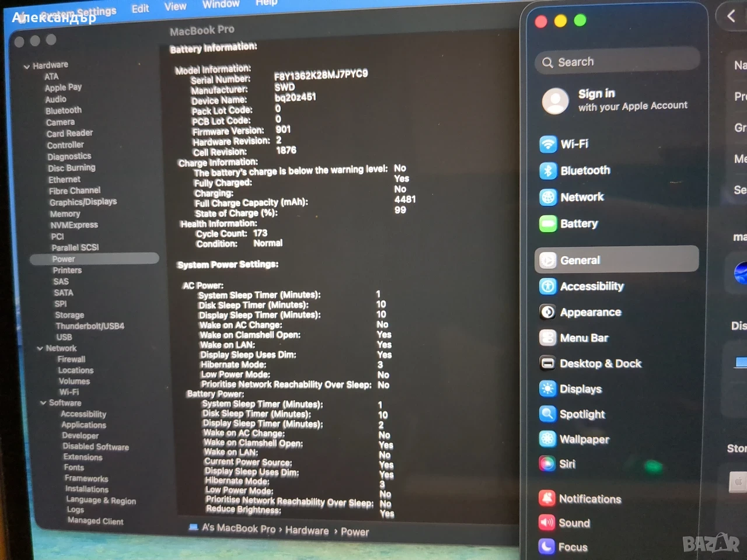Select Installations under Software
This screenshot has width=747, height=560.
[x=87, y=489]
